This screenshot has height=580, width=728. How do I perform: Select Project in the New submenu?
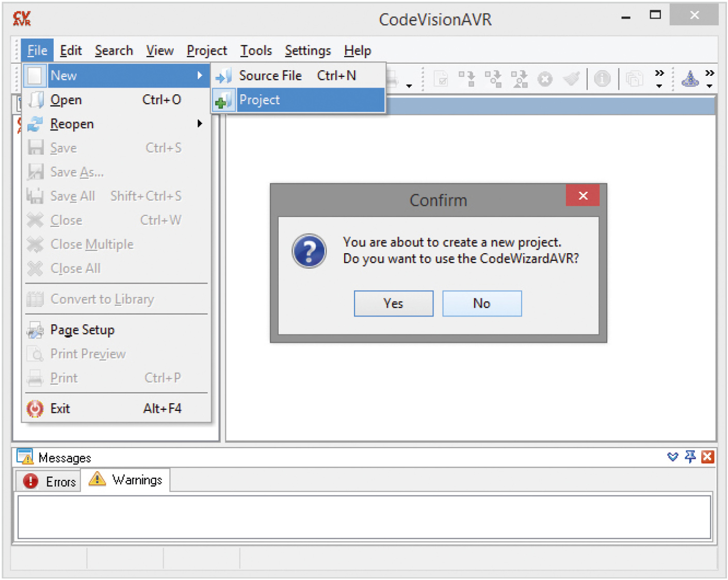(x=259, y=100)
